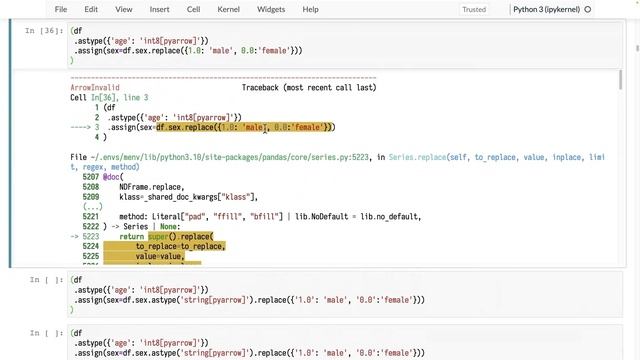Click into the middle empty-prompt code cell
The image size is (640, 360).
tap(345, 294)
